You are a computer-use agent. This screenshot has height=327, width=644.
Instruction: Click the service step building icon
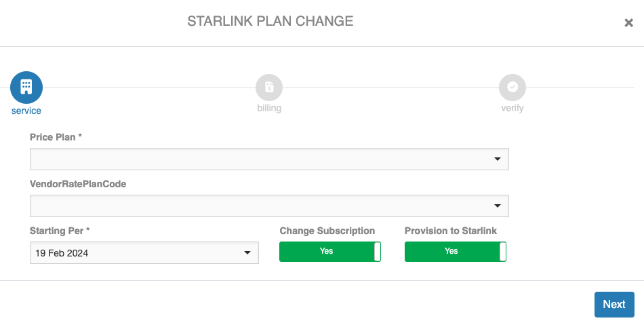tap(26, 88)
